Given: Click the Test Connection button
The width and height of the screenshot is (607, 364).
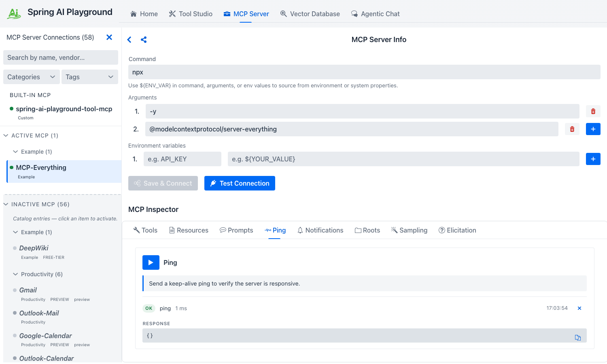Looking at the screenshot, I should tap(240, 183).
